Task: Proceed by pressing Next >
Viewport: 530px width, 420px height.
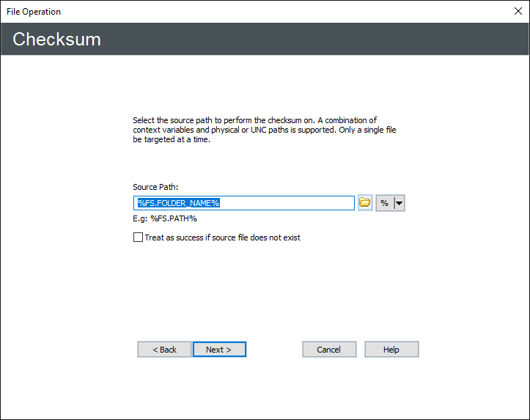Action: pos(219,350)
